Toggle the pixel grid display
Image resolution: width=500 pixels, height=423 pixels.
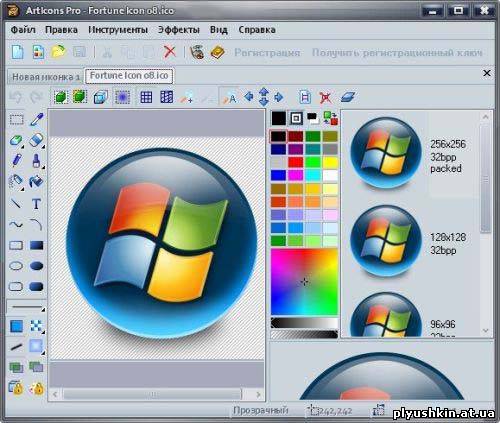point(146,97)
